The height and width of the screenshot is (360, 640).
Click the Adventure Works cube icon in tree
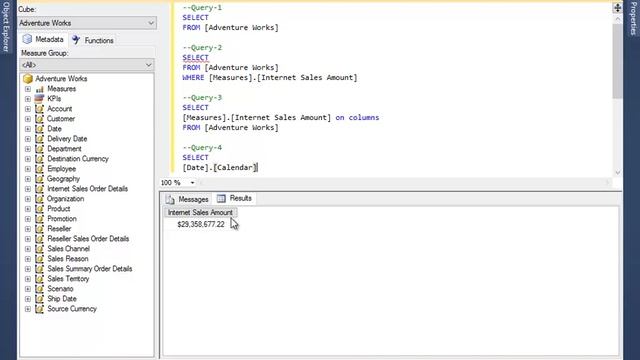28,79
